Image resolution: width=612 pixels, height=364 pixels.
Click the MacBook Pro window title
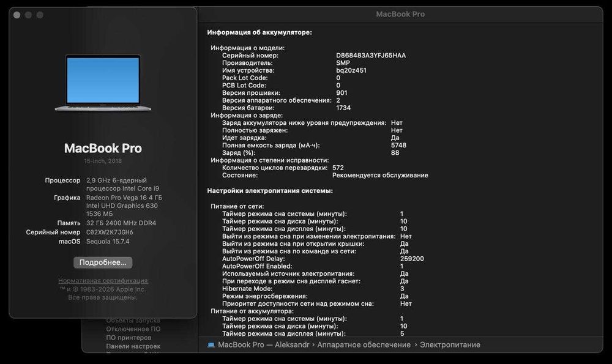pyautogui.click(x=400, y=14)
